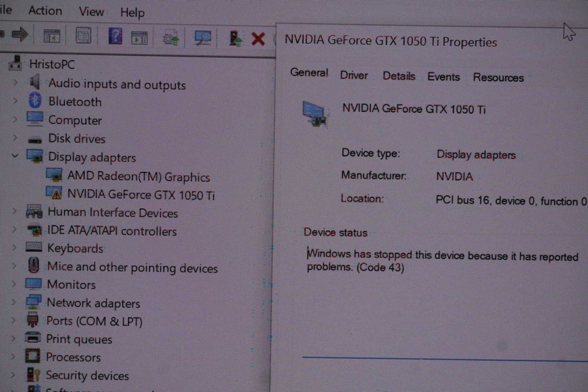The image size is (588, 392).
Task: Select NVIDIA GeForce GTX 1050 Ti in tree
Action: (x=141, y=195)
